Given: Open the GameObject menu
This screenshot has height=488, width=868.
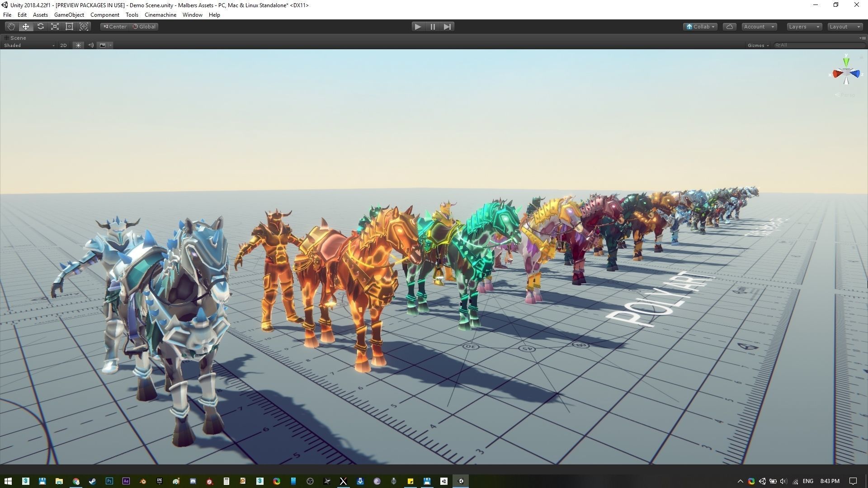Looking at the screenshot, I should click(69, 15).
